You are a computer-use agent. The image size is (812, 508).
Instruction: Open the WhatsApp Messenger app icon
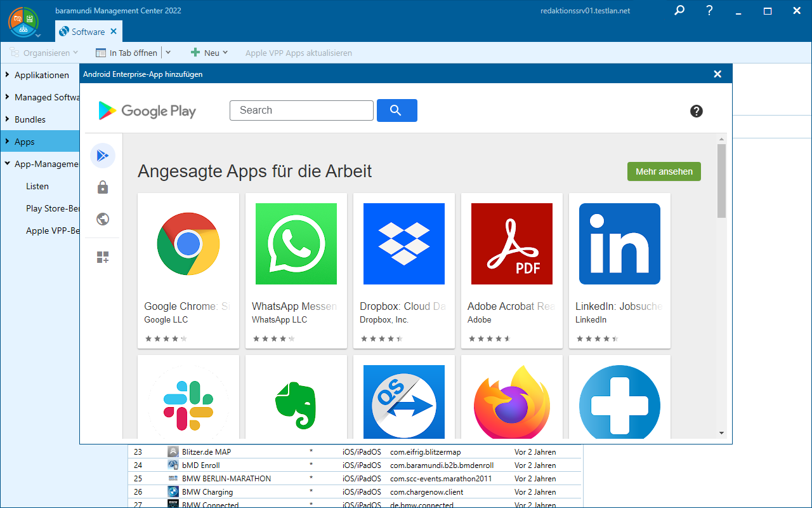[296, 244]
